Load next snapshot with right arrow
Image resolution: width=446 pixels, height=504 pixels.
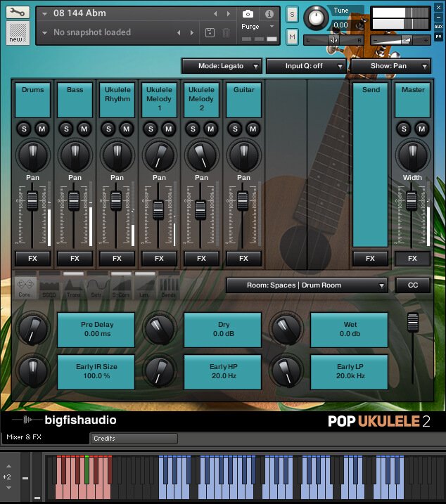click(x=192, y=32)
